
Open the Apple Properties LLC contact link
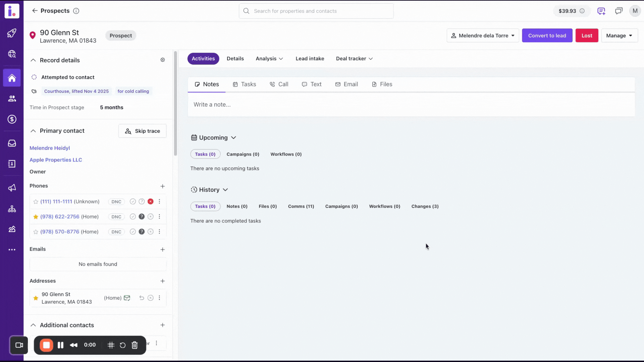point(56,160)
